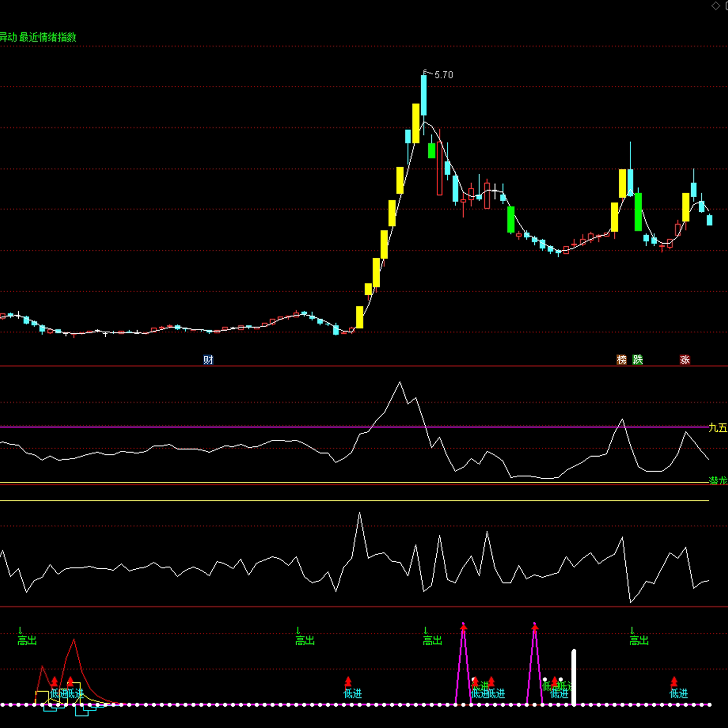Open the 榜 ranking marker icon

pos(622,360)
